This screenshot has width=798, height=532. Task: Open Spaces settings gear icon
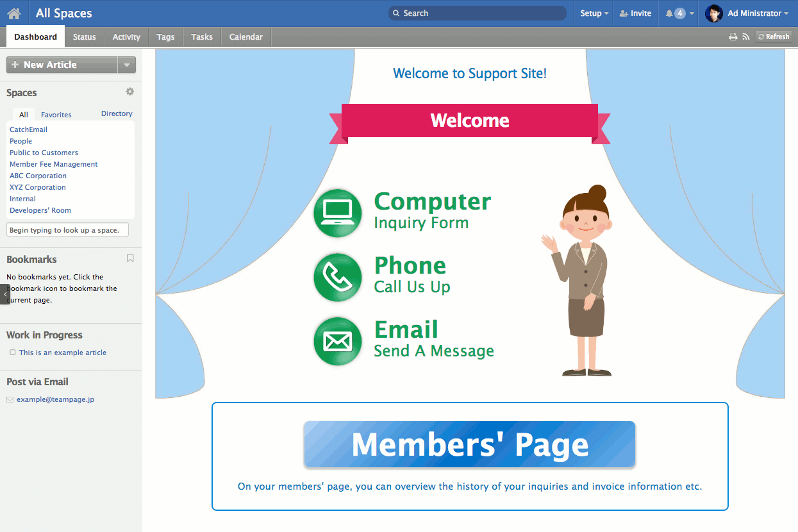pos(130,92)
